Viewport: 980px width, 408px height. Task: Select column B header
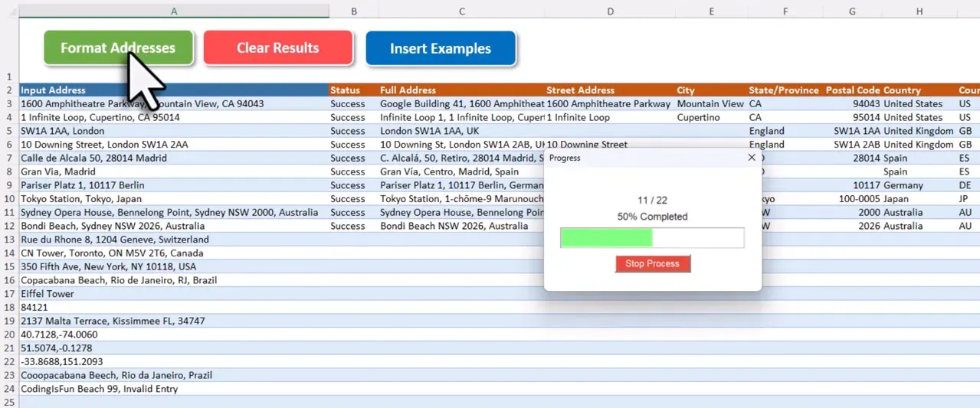pos(354,11)
